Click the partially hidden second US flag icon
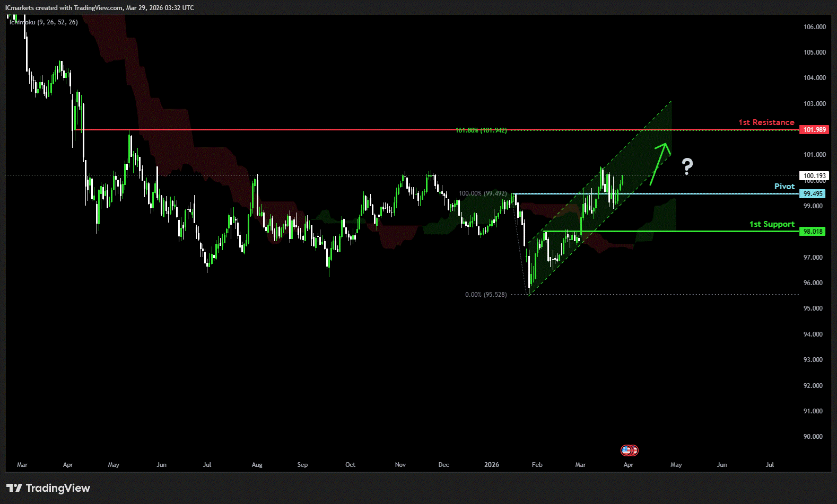This screenshot has height=504, width=837. [x=635, y=450]
